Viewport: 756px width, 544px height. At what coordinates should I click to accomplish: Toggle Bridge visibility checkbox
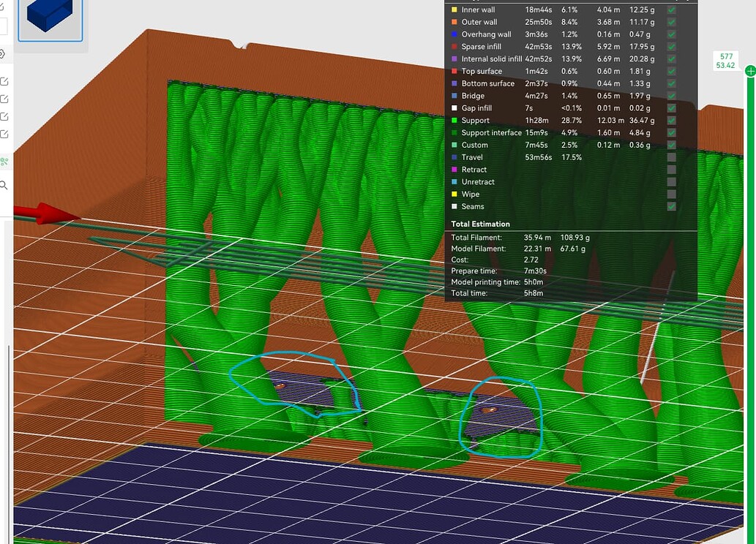coord(671,96)
